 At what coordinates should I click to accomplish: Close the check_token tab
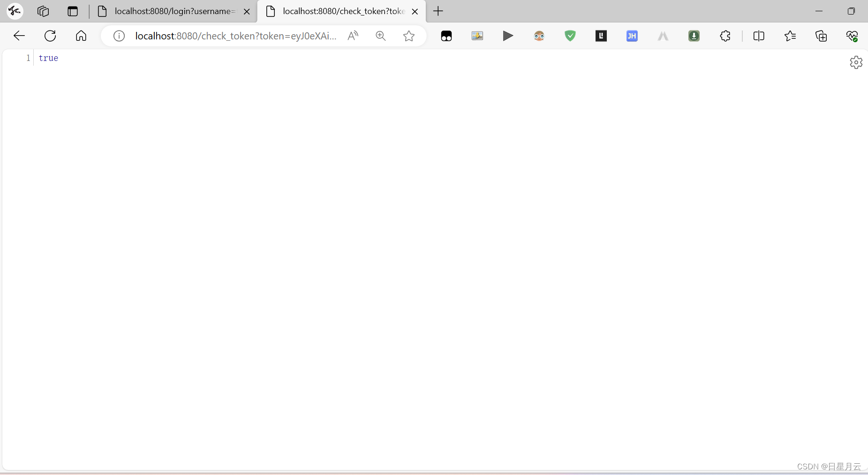click(415, 11)
